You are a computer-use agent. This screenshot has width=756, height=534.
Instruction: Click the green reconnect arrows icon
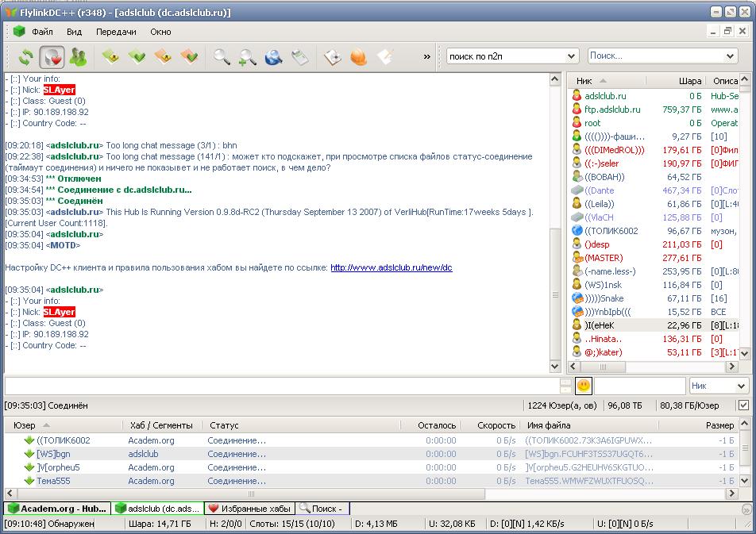26,56
